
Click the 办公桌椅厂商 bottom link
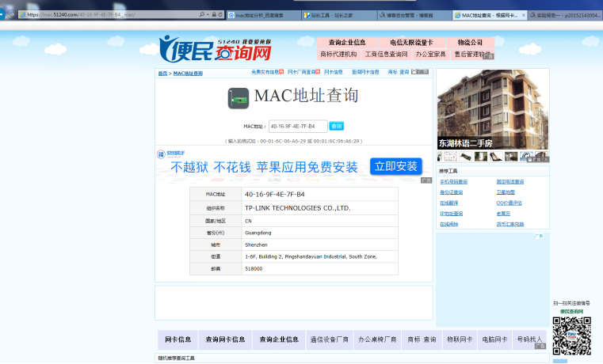tap(377, 339)
